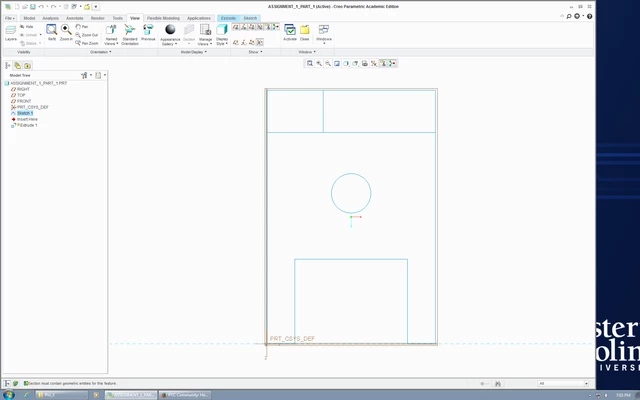The height and width of the screenshot is (400, 640).
Task: Select the Zoom In magnifier tool
Action: click(x=66, y=32)
